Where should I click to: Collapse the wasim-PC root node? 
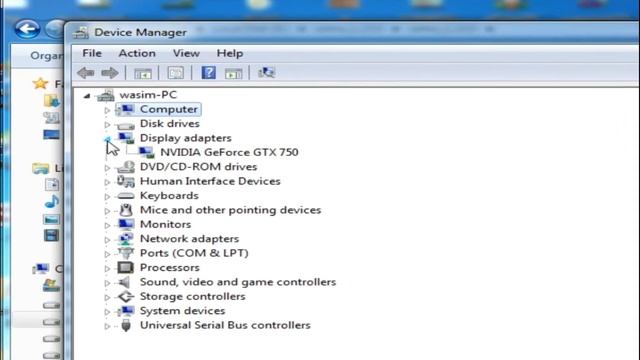87,96
